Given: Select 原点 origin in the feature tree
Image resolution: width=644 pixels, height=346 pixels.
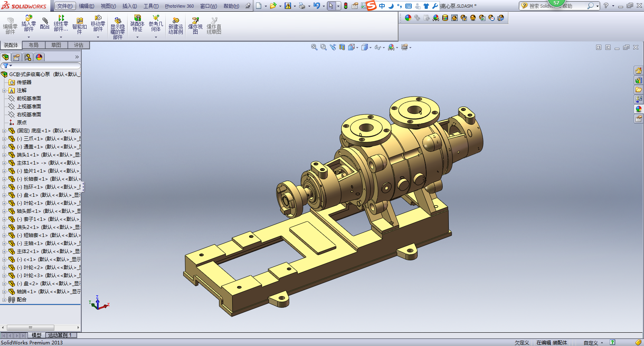Looking at the screenshot, I should pyautogui.click(x=22, y=123).
